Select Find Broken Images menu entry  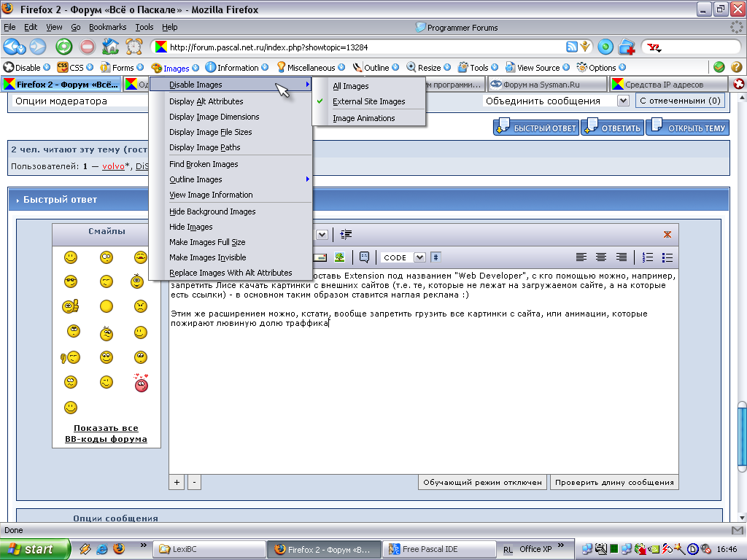(x=204, y=164)
